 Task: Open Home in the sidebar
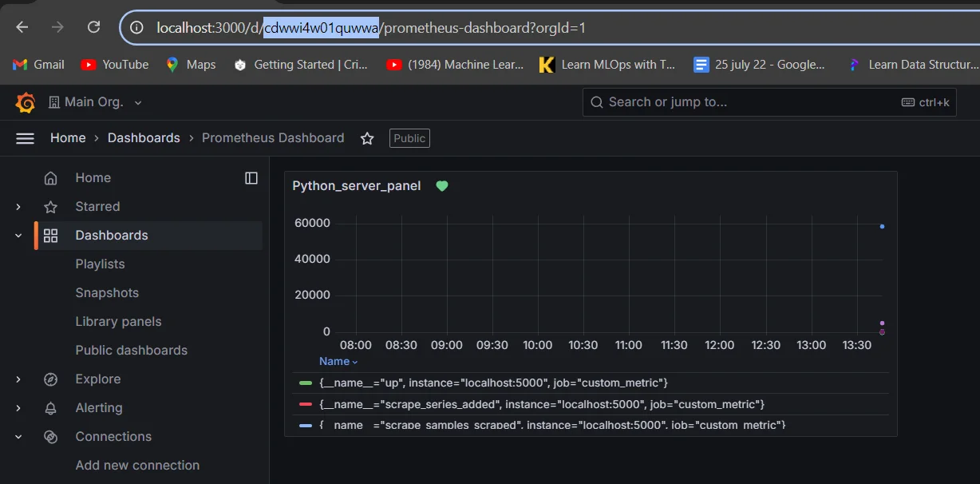pyautogui.click(x=93, y=178)
